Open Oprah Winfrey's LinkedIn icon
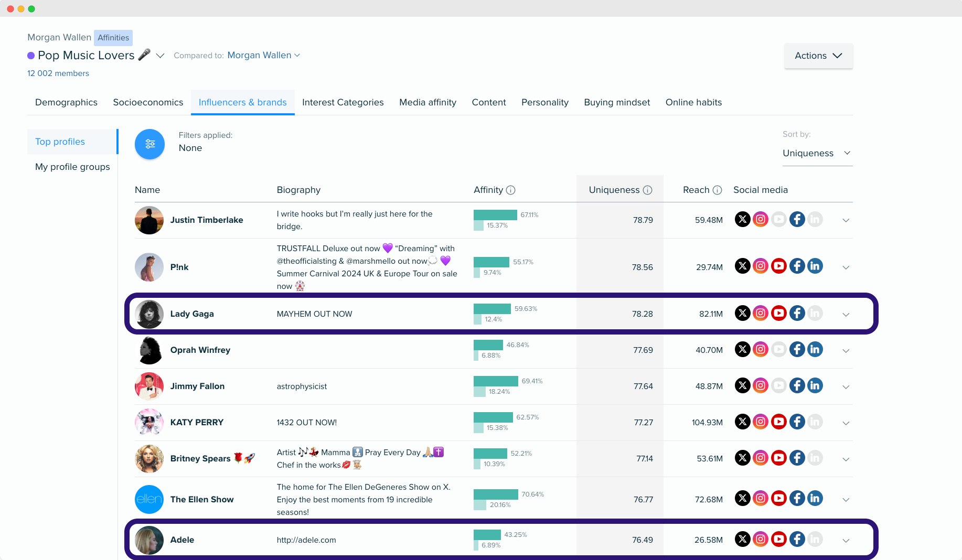 815,349
